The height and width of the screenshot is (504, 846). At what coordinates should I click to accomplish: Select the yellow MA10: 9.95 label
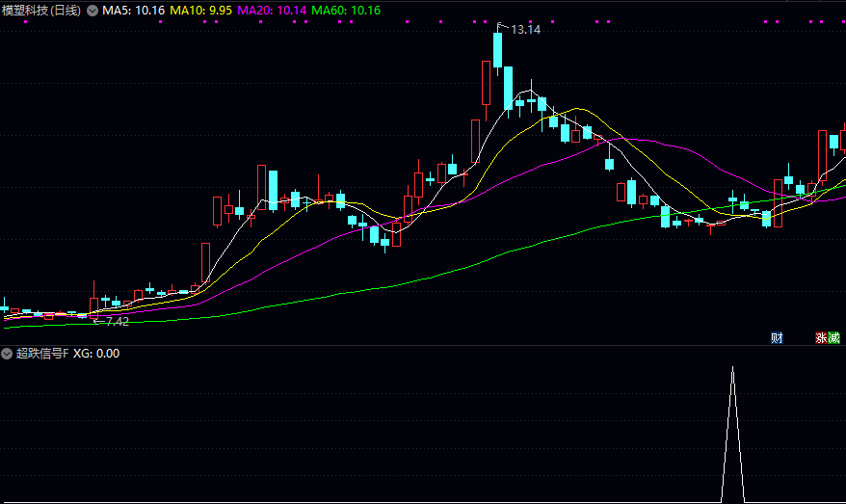[x=201, y=11]
